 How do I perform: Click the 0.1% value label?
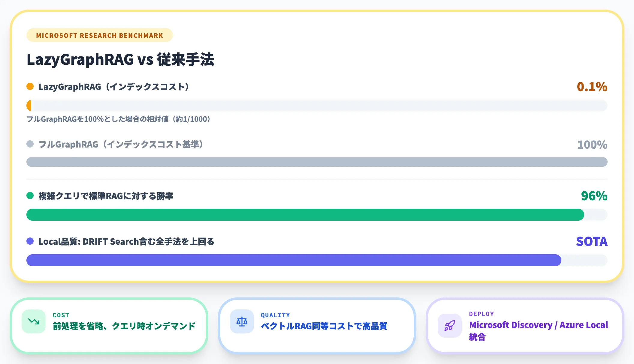point(592,87)
